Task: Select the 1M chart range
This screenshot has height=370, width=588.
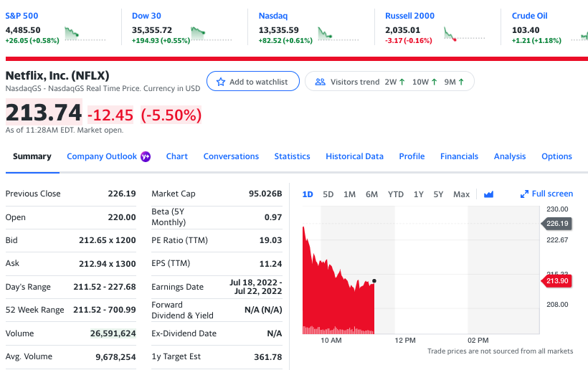Action: click(x=349, y=194)
